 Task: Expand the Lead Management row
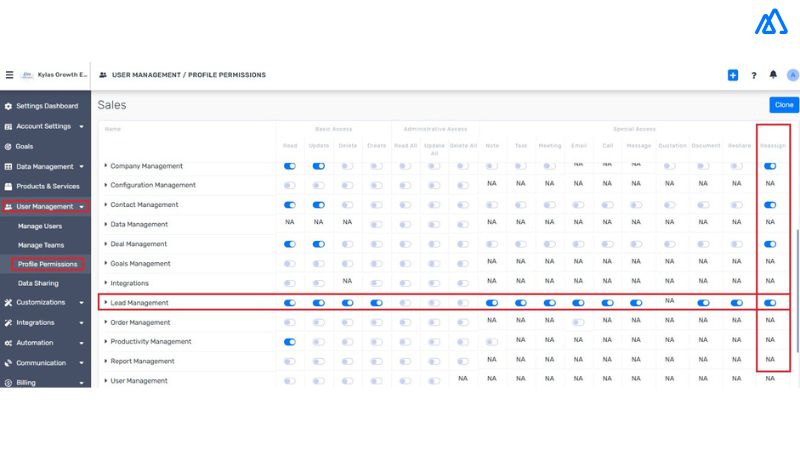pos(106,303)
